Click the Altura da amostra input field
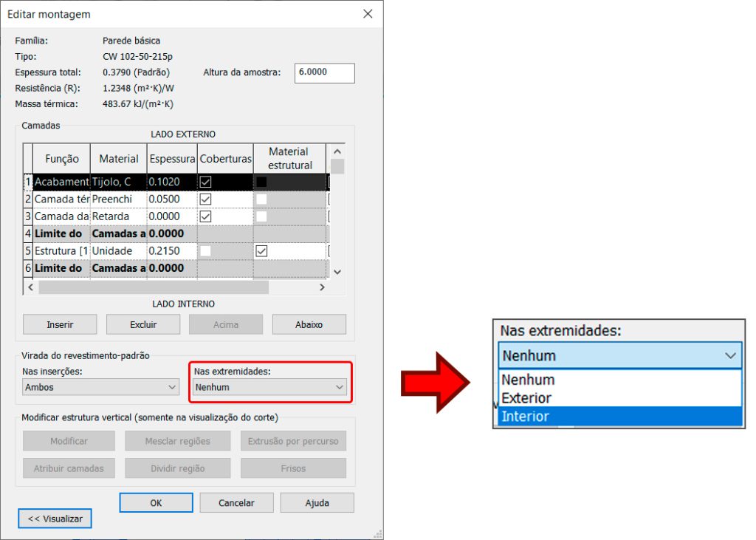 (x=324, y=72)
